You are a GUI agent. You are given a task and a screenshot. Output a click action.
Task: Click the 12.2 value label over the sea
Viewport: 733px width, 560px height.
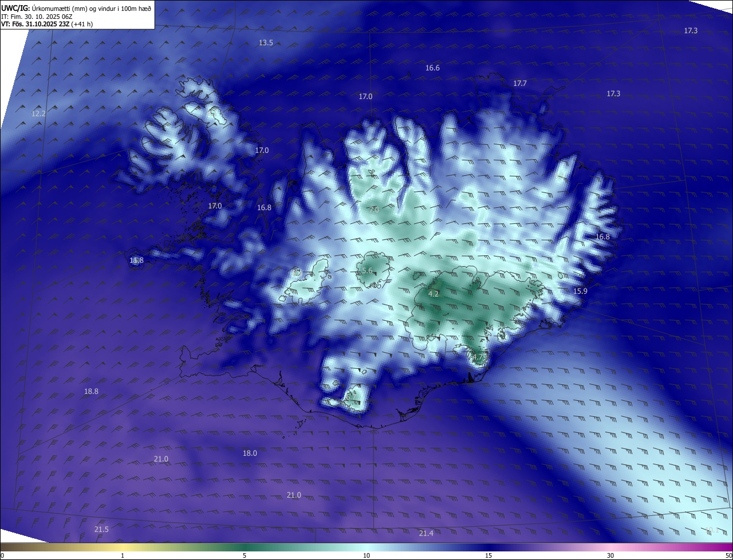[38, 113]
